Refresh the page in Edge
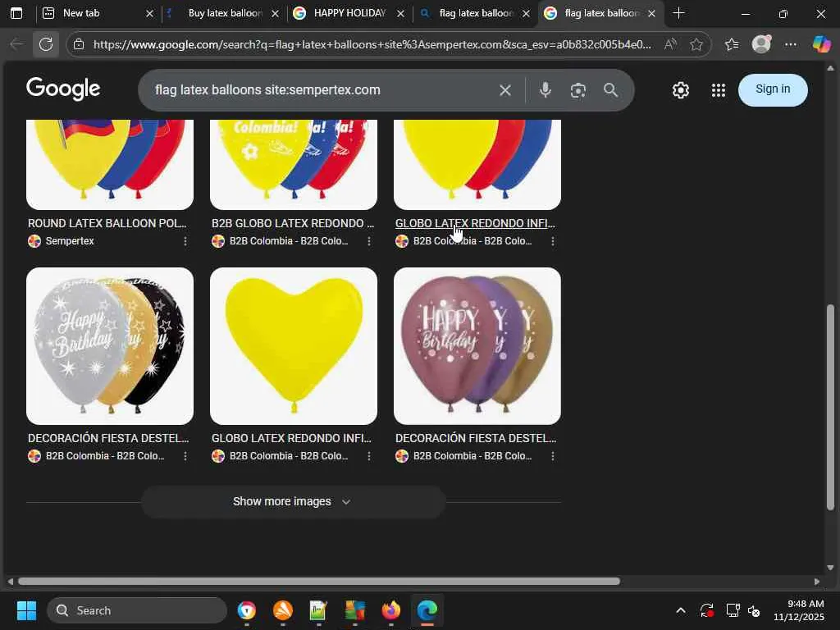Screen dimensions: 840x630 point(46,44)
